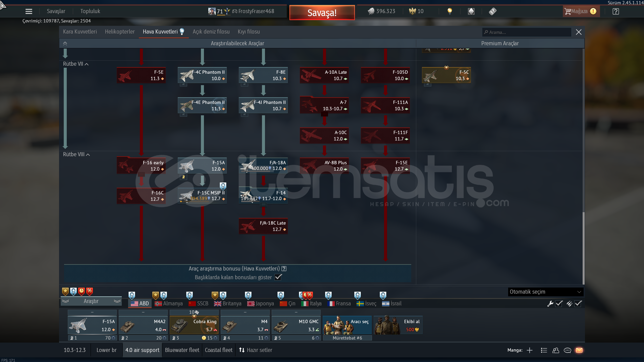Toggle auto-refill ammo checkbox
Screen dimensions: 644x362
coord(578,304)
